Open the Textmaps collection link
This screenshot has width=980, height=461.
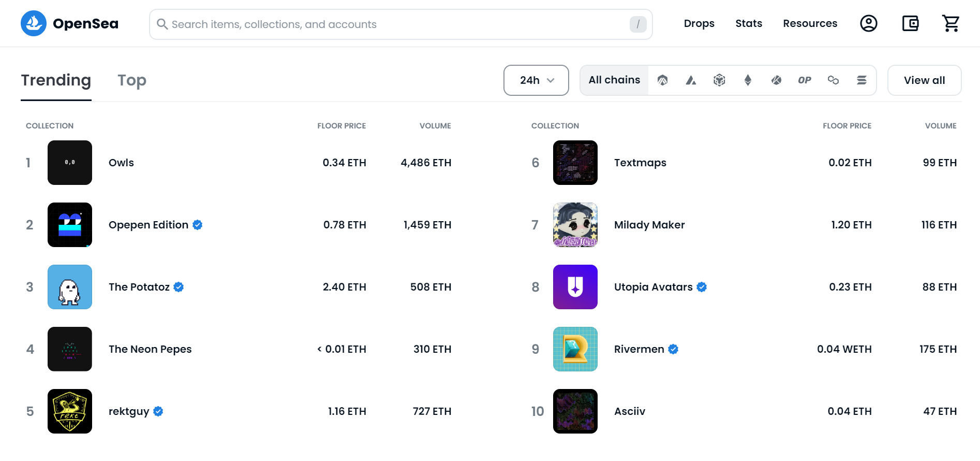[640, 163]
